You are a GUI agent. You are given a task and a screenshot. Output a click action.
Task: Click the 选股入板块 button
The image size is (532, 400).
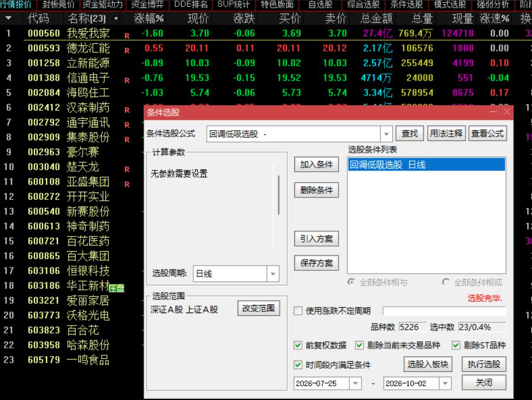click(x=428, y=364)
